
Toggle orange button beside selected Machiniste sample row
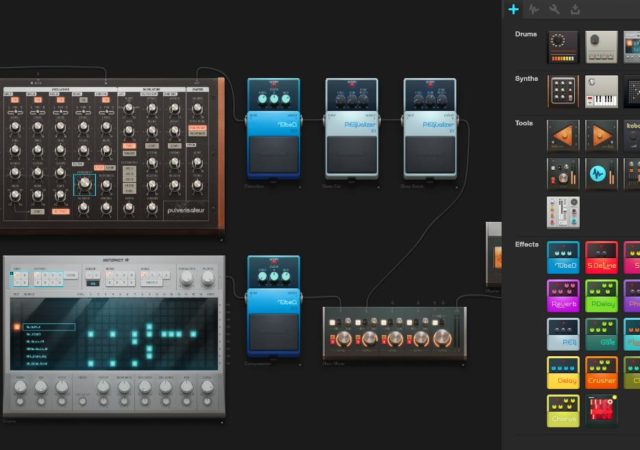17,327
